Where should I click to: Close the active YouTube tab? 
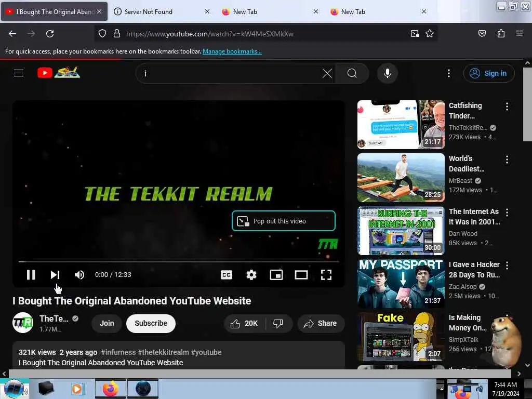[x=99, y=11]
